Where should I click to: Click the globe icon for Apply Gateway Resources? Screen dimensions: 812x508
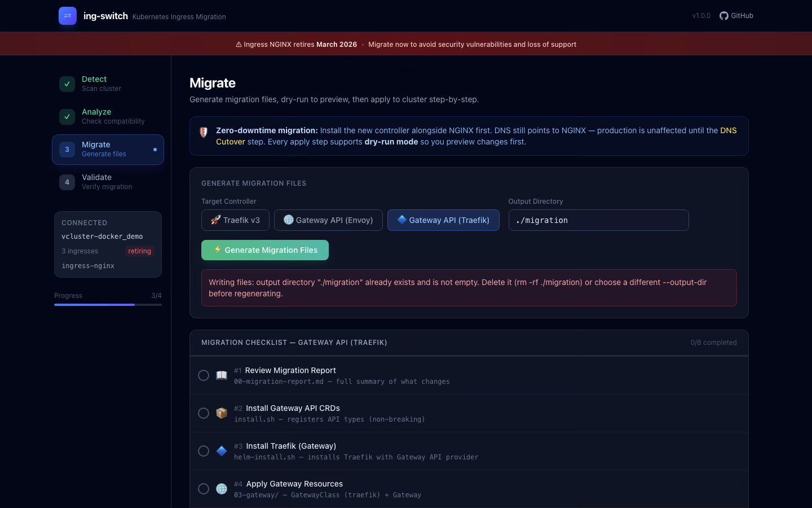222,489
